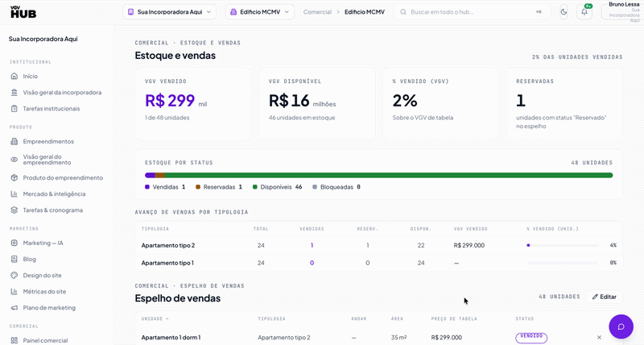This screenshot has height=345, width=644.
Task: Click the Vendido status badge for Apartamento 1 dorm 1
Action: [531, 338]
